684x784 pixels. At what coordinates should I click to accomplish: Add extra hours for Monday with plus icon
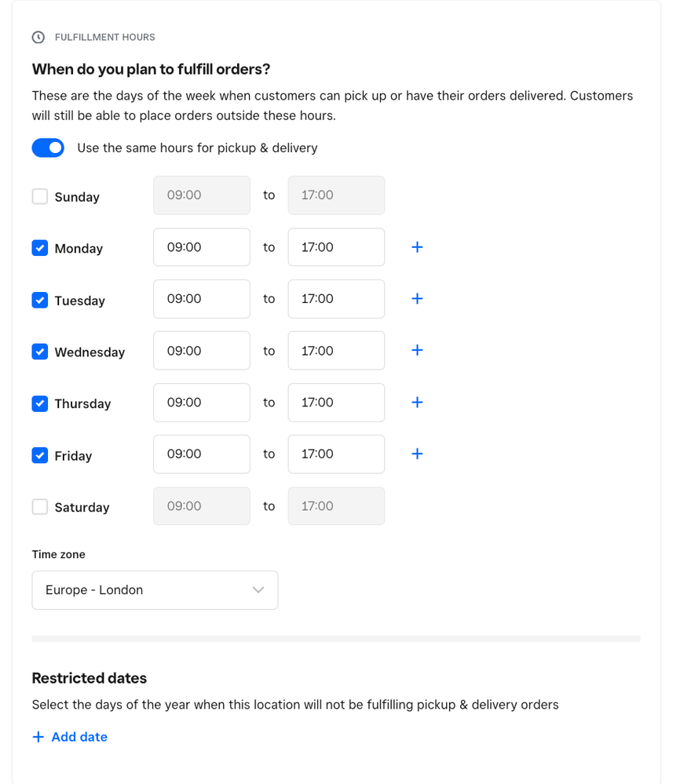pyautogui.click(x=417, y=247)
